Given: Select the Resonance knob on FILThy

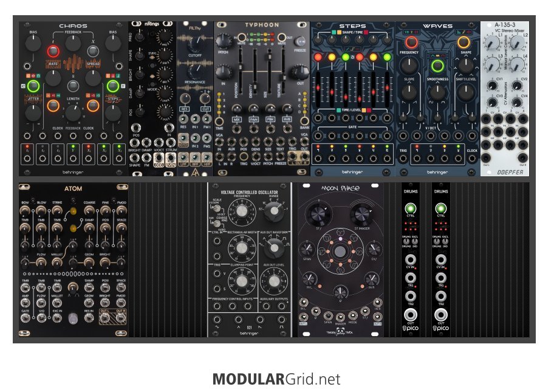Looking at the screenshot, I should tap(195, 71).
